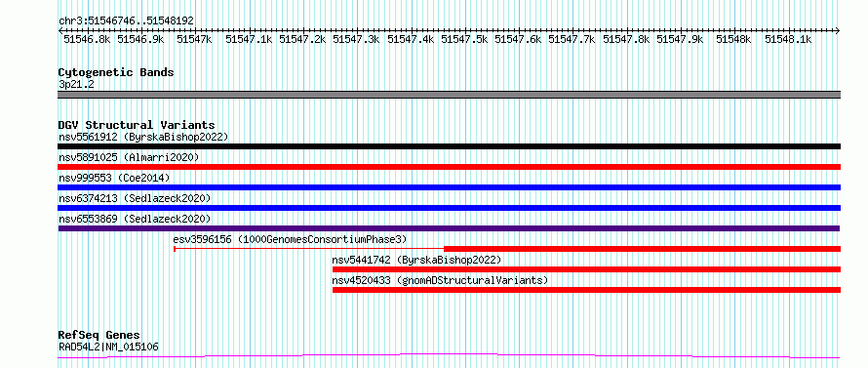Click the 51548.1k ruler tick label
868x368 pixels.
[x=788, y=39]
